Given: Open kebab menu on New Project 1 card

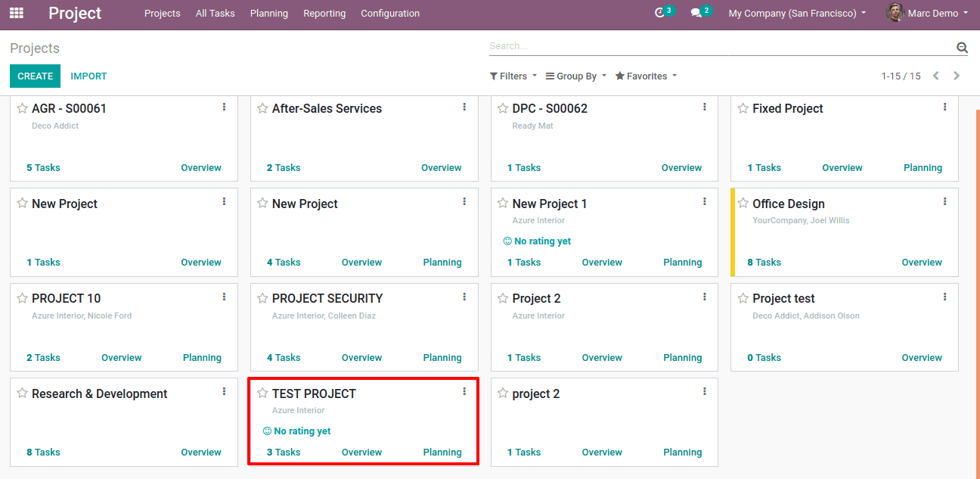Looking at the screenshot, I should coord(705,202).
